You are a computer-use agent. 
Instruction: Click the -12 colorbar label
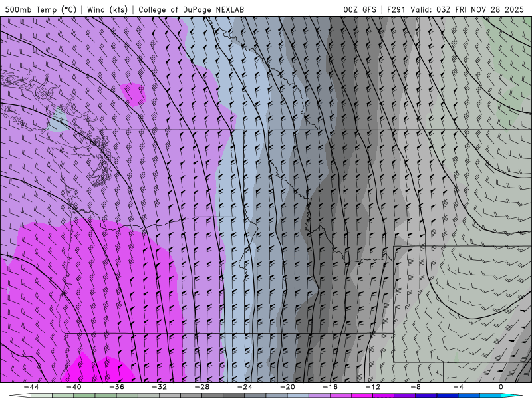coord(373,387)
